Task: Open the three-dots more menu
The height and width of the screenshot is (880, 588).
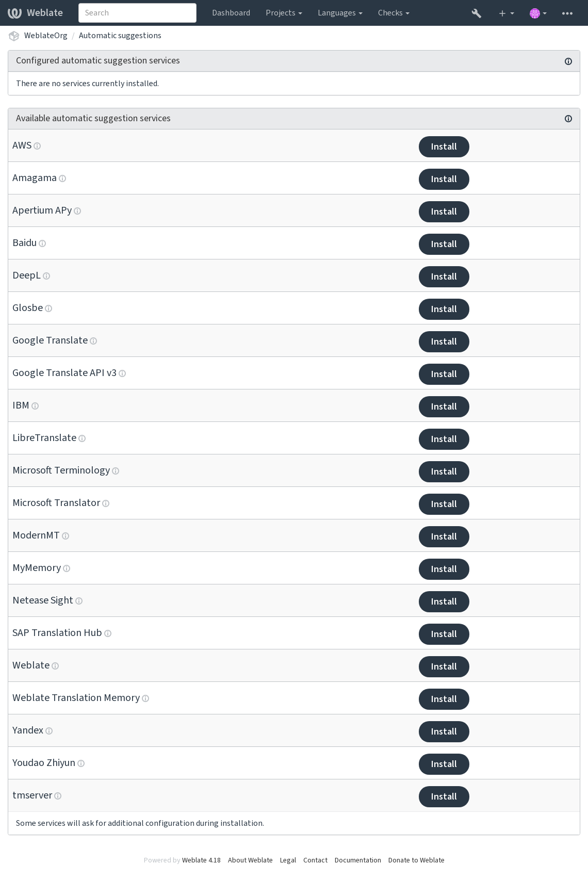Action: point(567,13)
